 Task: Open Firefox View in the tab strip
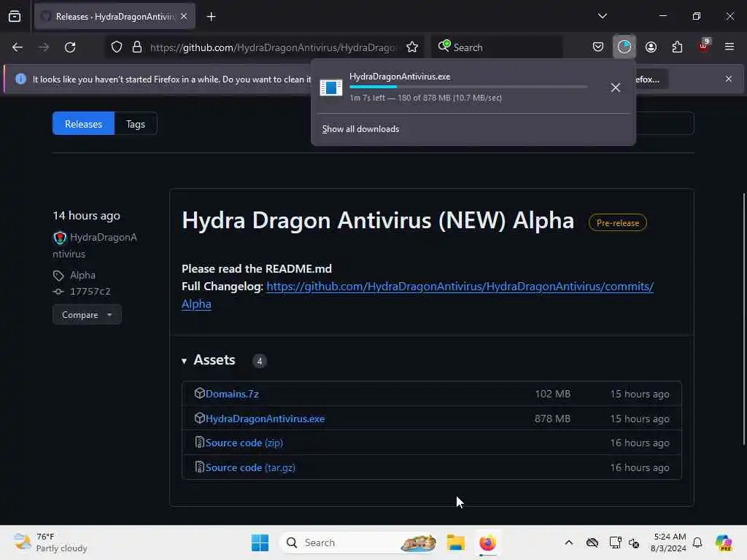[x=15, y=16]
